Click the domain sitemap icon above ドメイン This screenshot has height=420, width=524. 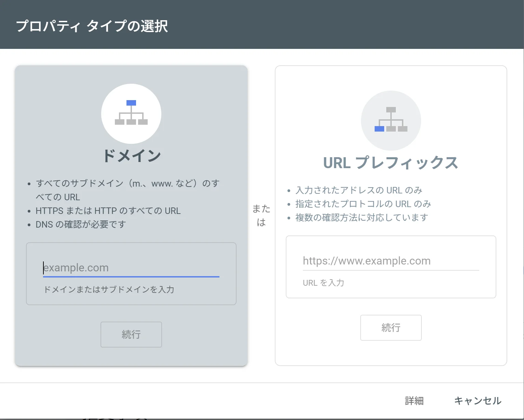[131, 114]
